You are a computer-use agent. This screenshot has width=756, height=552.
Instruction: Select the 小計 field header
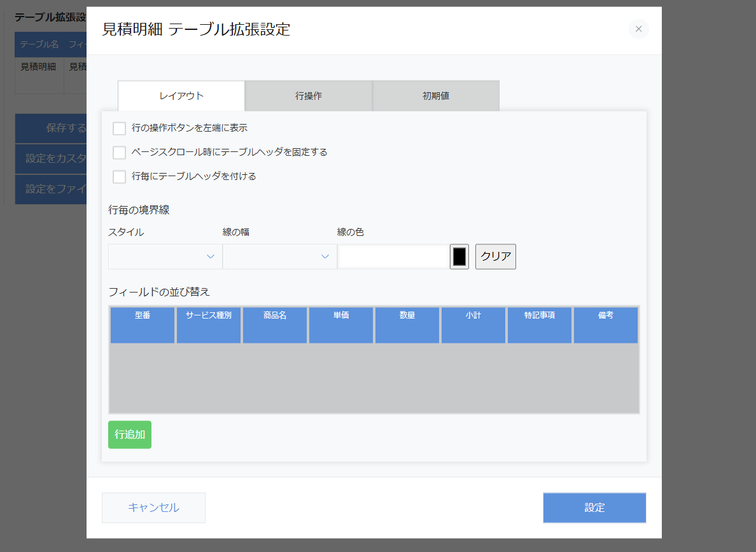473,325
